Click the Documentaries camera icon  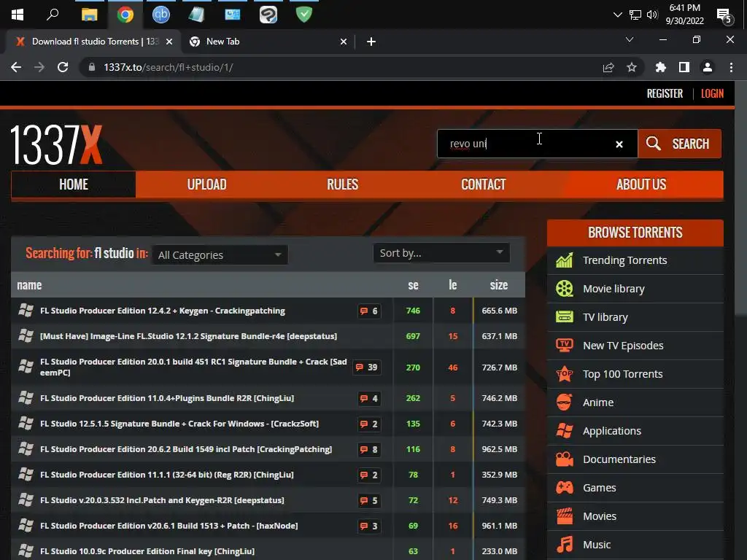point(565,459)
